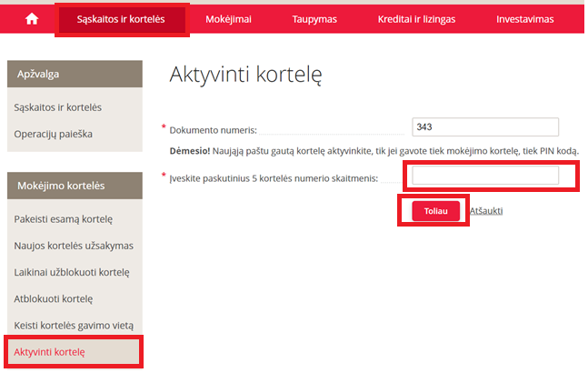Viewport: 588px width, 373px height.
Task: Open the Kreditai ir lizingas menu
Action: (416, 19)
